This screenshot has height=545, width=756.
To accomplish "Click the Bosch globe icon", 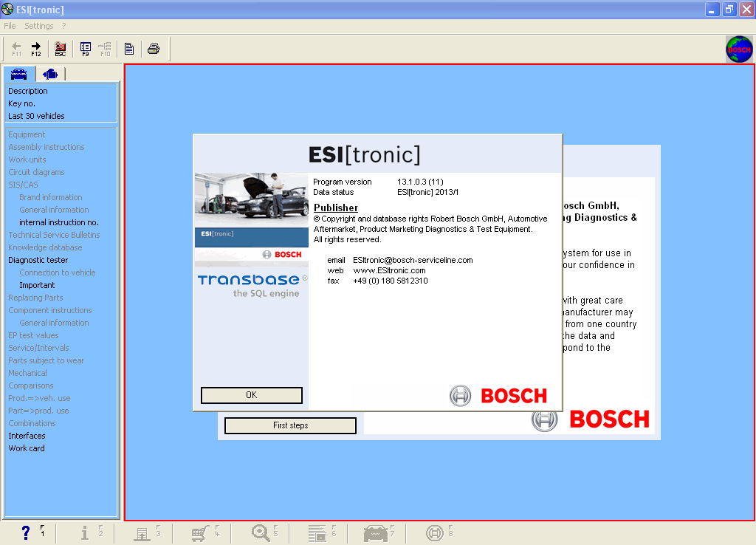I will (739, 49).
